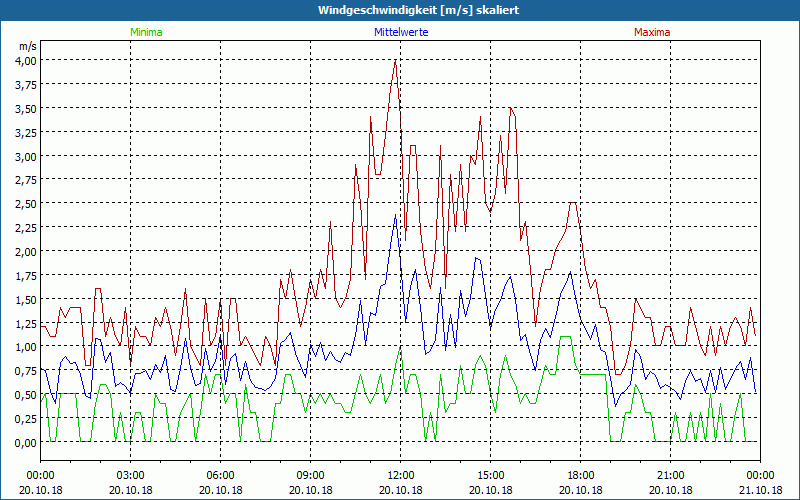
Task: Select the 21:00 time axis label
Action: click(x=671, y=475)
